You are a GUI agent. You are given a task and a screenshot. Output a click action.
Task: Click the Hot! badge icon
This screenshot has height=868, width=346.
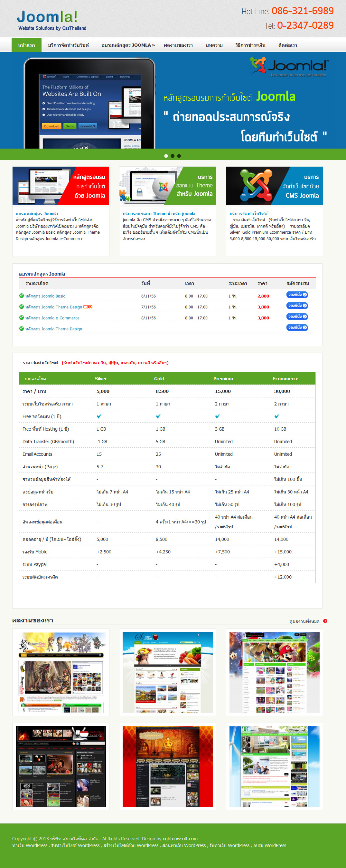click(88, 307)
